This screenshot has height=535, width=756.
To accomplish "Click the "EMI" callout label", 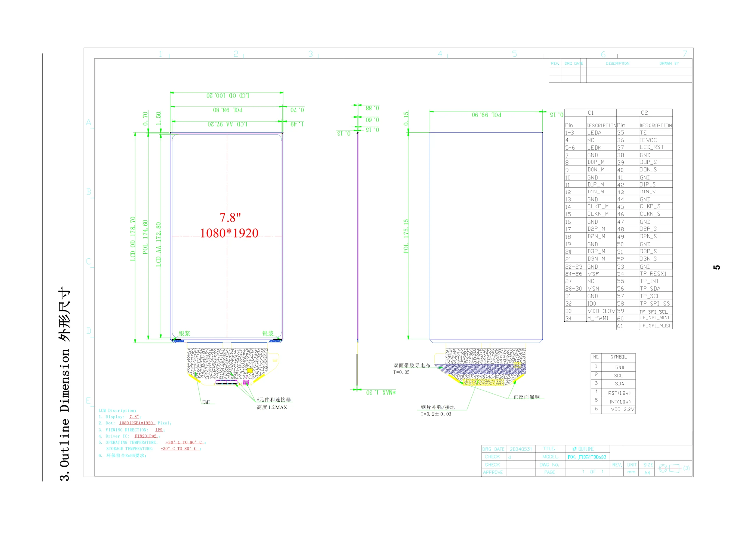I will 206,402.
